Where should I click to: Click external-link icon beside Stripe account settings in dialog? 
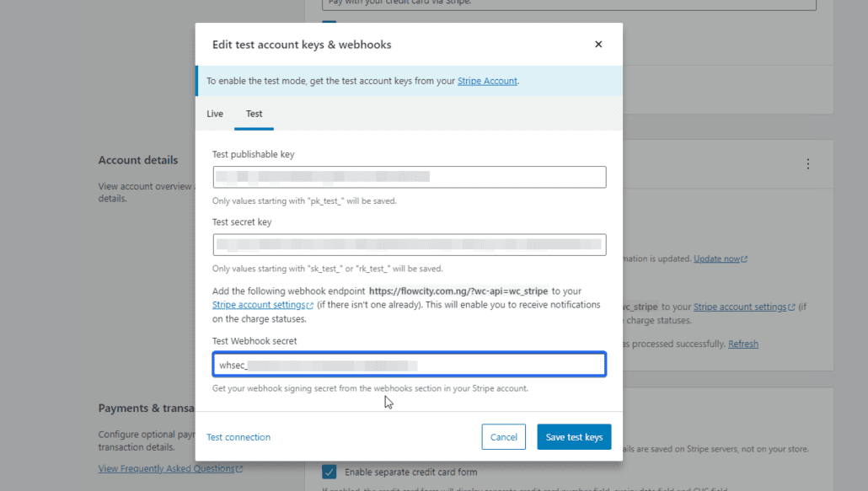click(310, 305)
